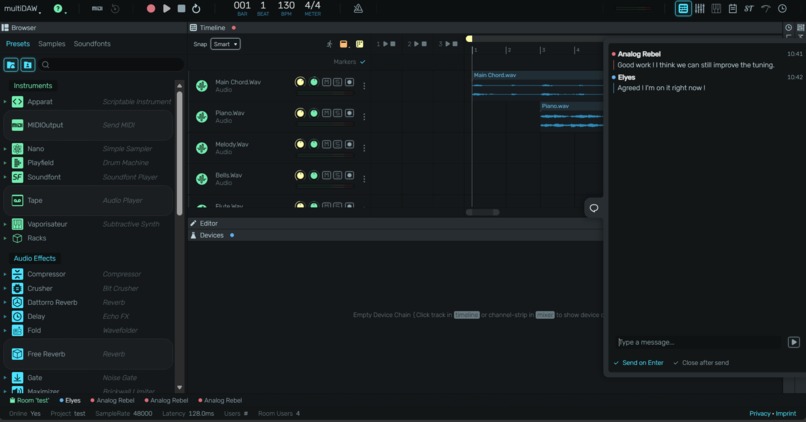806x422 pixels.
Task: Toggle the Markers checkmark
Action: click(x=363, y=62)
